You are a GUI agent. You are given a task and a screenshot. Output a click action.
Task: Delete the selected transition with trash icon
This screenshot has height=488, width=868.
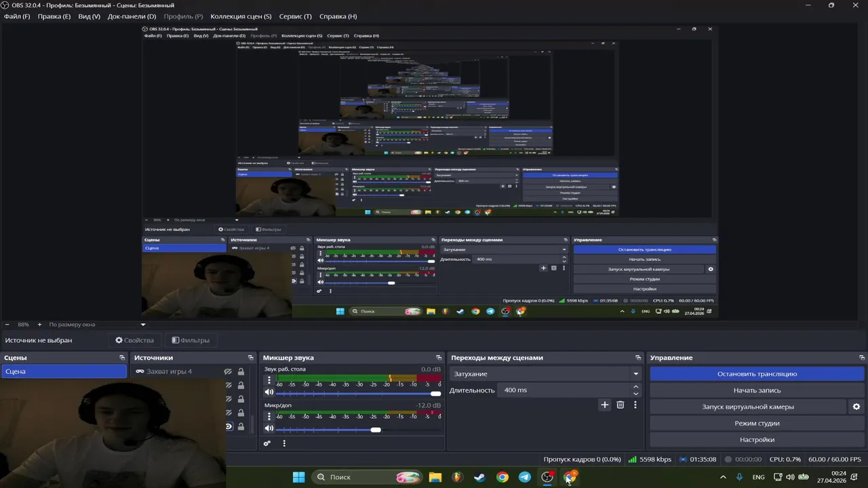pyautogui.click(x=620, y=405)
